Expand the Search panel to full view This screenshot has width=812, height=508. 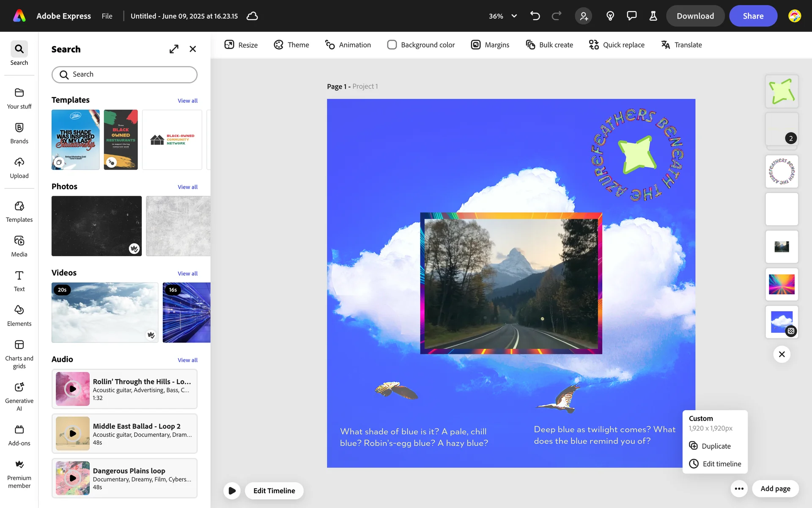pos(174,49)
